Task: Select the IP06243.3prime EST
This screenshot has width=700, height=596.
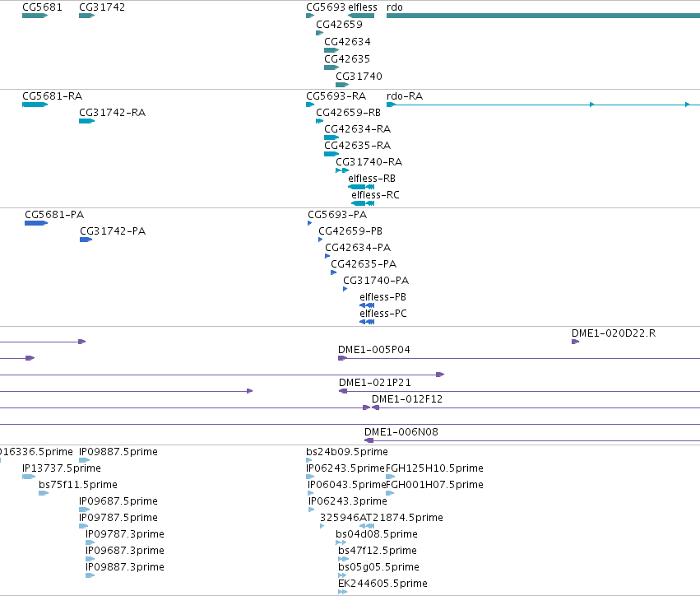Action: pos(311,510)
